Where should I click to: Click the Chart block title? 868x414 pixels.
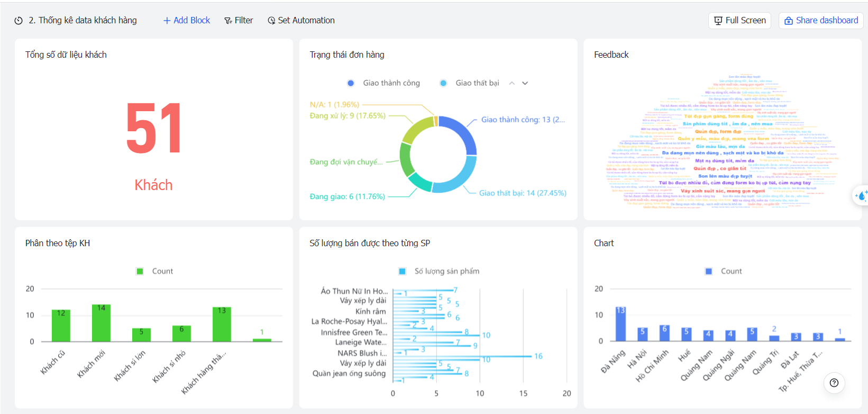coord(604,243)
